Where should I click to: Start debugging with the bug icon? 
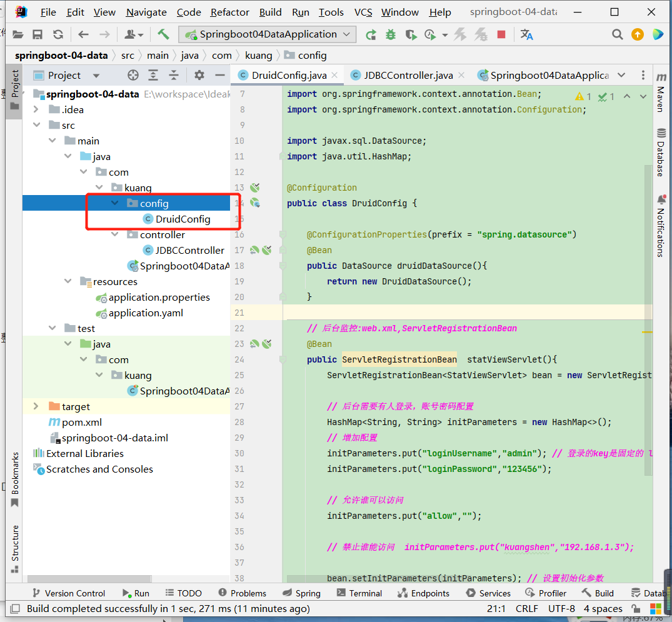(391, 34)
